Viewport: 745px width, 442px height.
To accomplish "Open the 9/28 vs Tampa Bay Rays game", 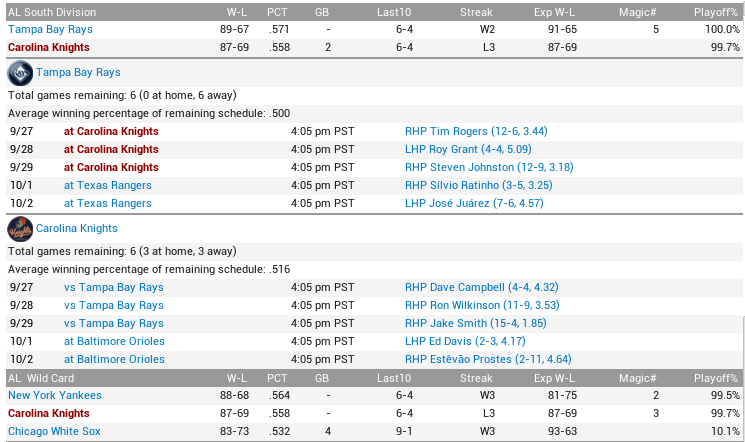I will coord(114,306).
